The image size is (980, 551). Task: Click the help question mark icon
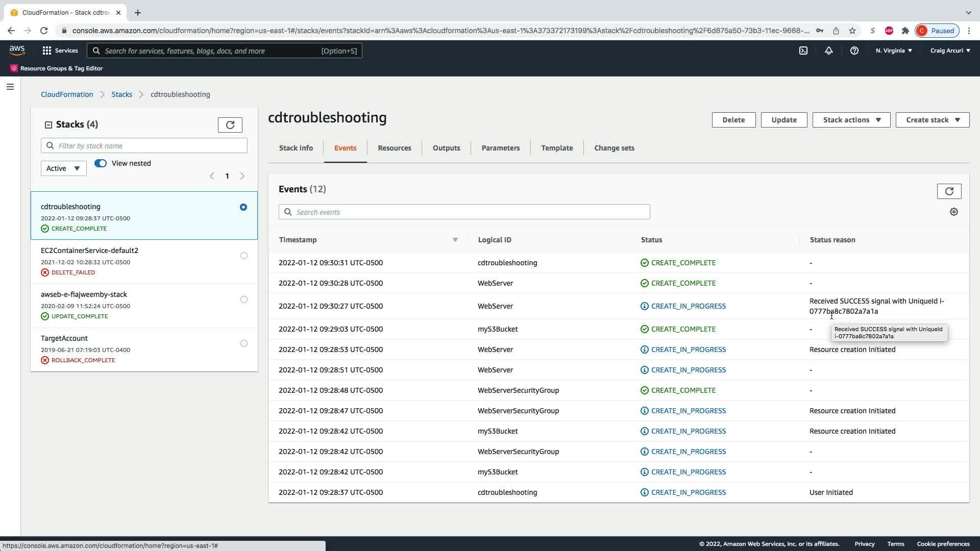tap(854, 51)
